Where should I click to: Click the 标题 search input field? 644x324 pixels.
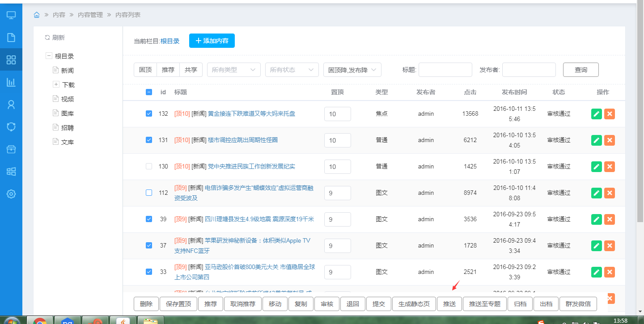click(445, 70)
